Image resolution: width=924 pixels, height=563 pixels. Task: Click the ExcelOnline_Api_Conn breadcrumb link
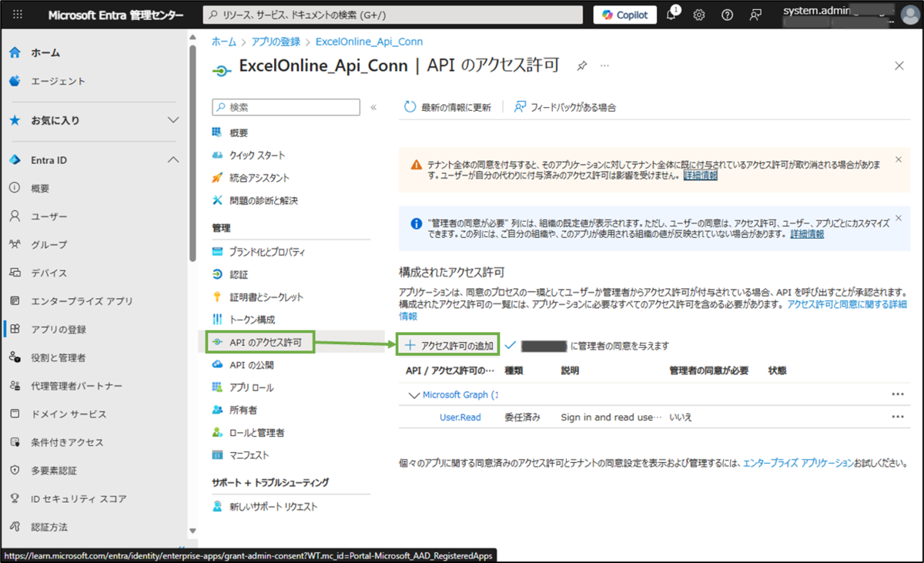pos(369,42)
